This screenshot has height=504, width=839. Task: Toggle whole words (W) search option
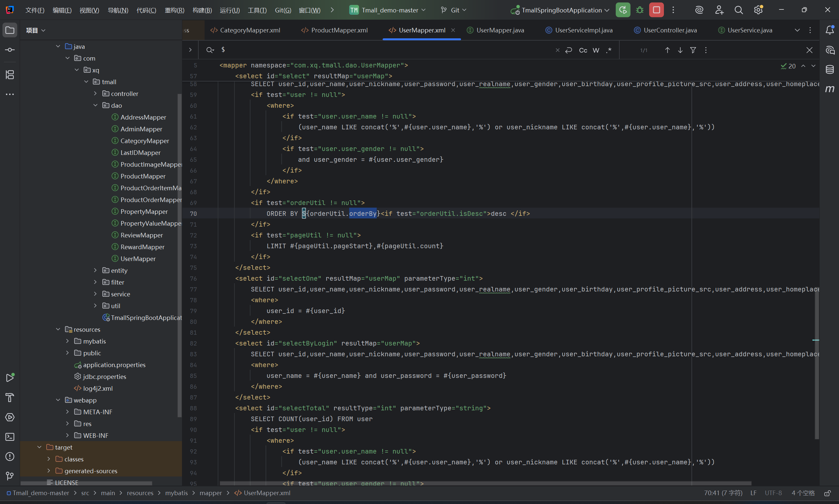tap(596, 50)
